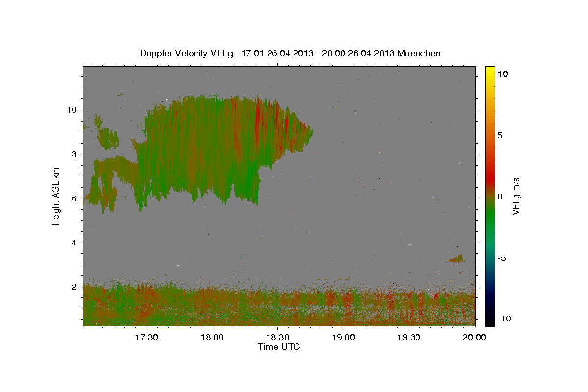The image size is (588, 392).
Task: Click the colorbar value 5 label
Action: (x=500, y=135)
